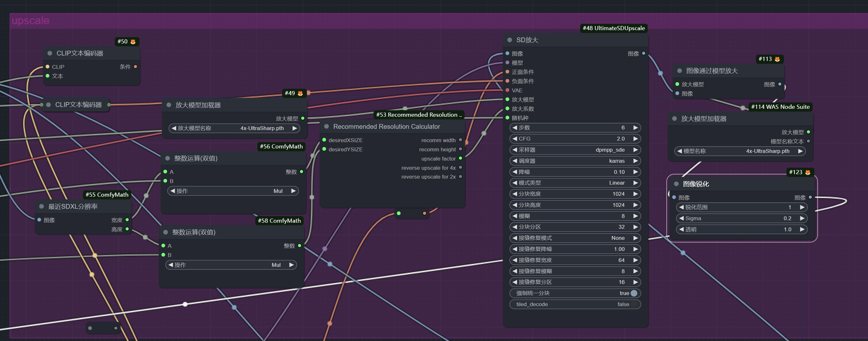Collapse the Recommended Resolution Calculator node dot
This screenshot has width=868, height=341.
click(x=326, y=126)
